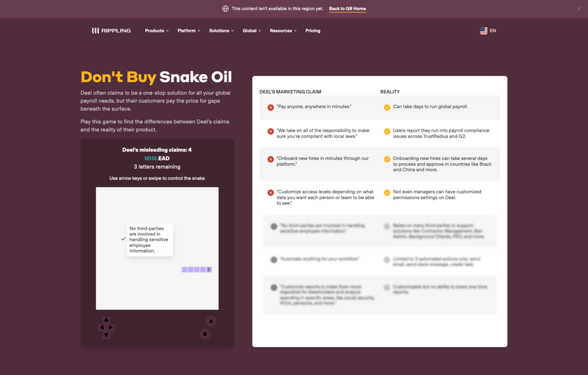Expand the Global menu

coord(252,30)
